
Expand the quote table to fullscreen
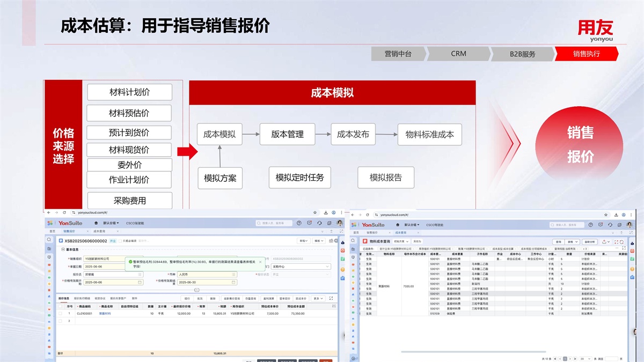point(331,298)
